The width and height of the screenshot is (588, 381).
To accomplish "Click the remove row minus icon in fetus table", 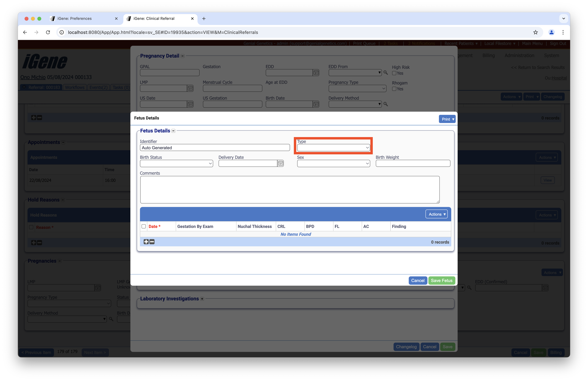I will click(152, 242).
